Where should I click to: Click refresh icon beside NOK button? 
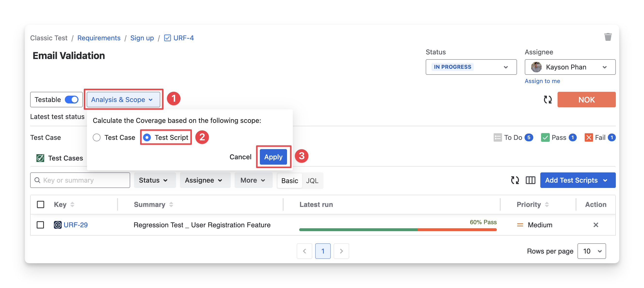click(548, 100)
